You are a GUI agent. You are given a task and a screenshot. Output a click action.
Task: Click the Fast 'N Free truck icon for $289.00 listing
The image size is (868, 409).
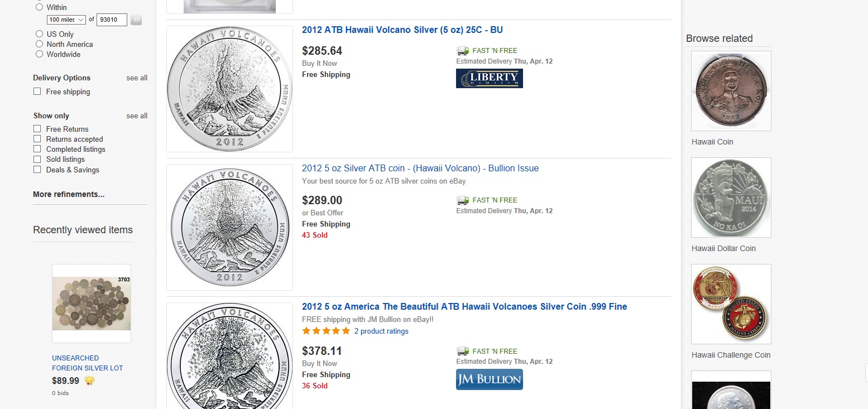click(462, 200)
